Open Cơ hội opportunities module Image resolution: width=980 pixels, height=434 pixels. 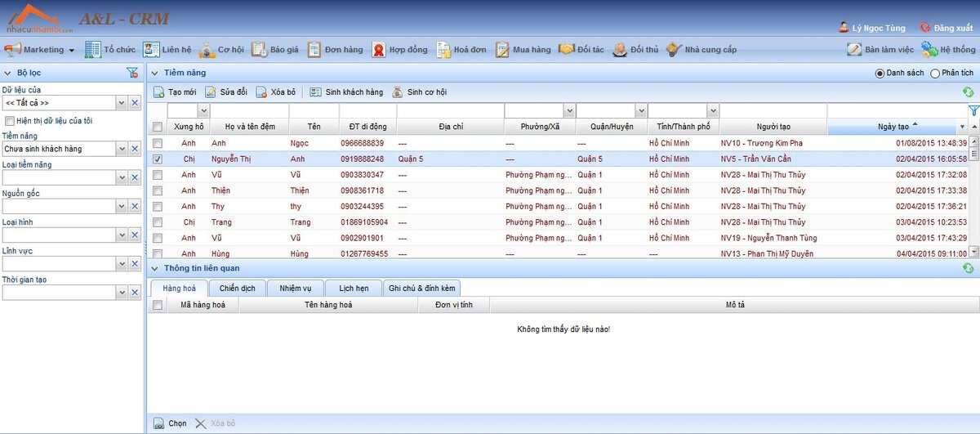[221, 50]
